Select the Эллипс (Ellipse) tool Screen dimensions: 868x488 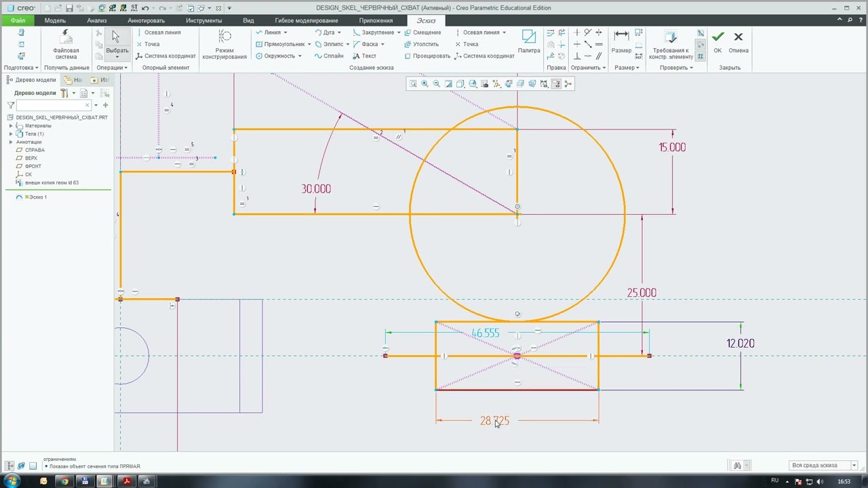(x=328, y=44)
